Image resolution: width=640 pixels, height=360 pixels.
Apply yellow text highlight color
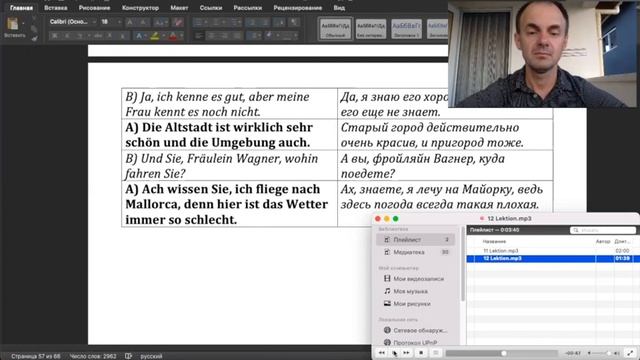[154, 36]
